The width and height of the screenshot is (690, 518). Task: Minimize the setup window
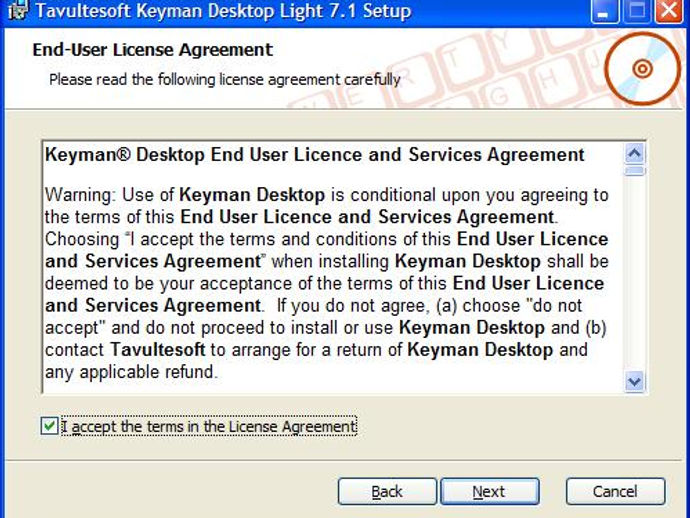pos(605,11)
